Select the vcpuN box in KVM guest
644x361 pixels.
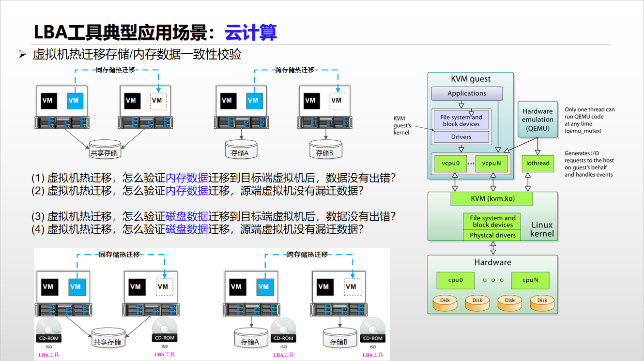491,163
